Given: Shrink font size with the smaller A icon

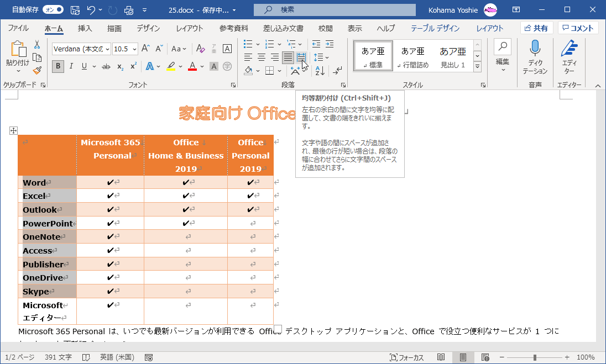Looking at the screenshot, I should pyautogui.click(x=159, y=49).
